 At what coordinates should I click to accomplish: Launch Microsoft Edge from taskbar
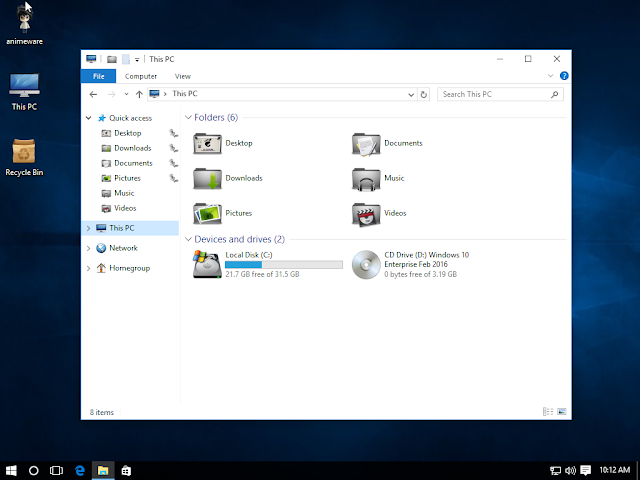80,471
